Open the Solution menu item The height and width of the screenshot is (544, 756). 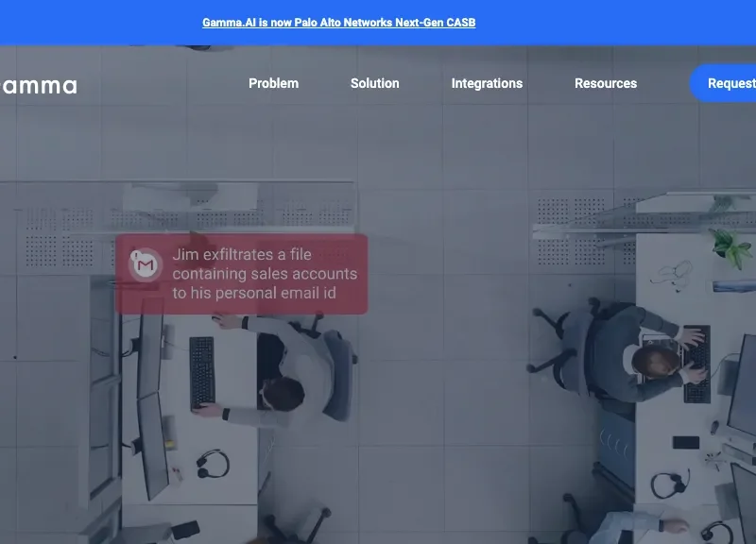click(x=374, y=83)
